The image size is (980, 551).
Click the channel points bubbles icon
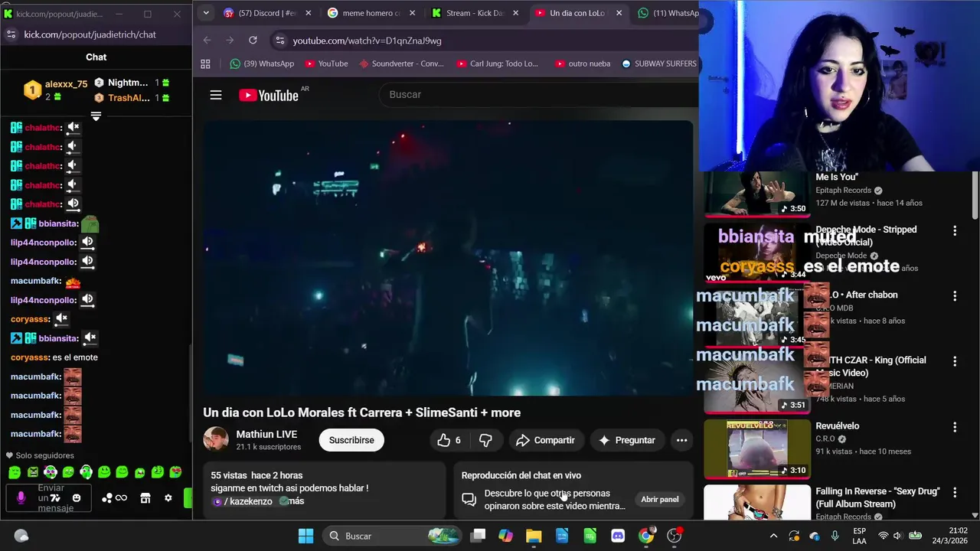[106, 498]
